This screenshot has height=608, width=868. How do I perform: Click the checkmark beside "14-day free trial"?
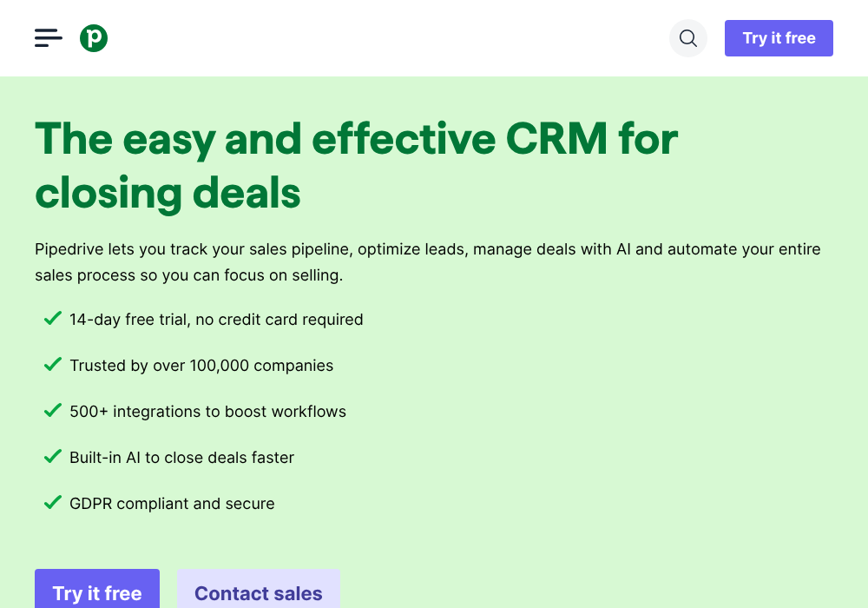(52, 319)
